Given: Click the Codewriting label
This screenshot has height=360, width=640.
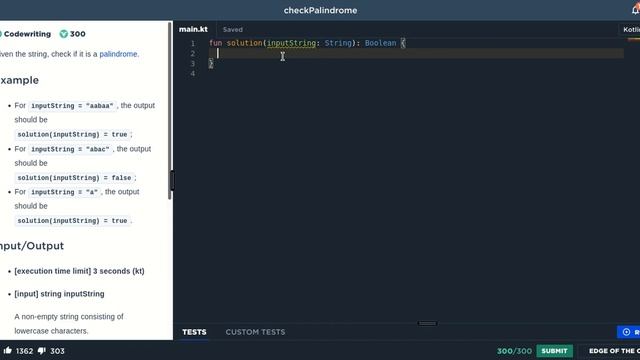Looking at the screenshot, I should 27,34.
